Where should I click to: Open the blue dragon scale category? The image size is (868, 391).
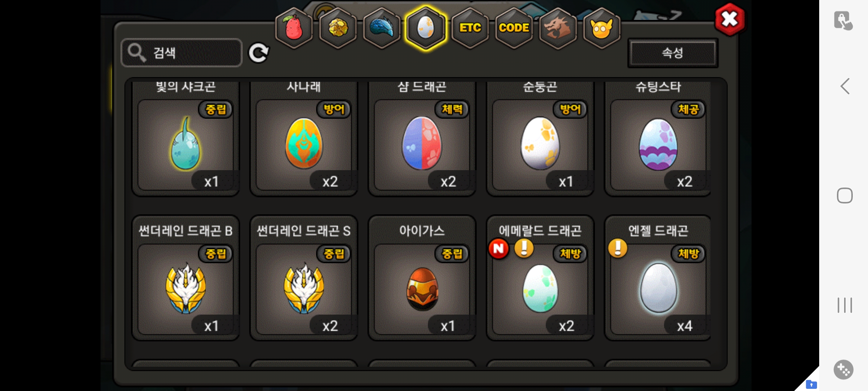tap(382, 28)
